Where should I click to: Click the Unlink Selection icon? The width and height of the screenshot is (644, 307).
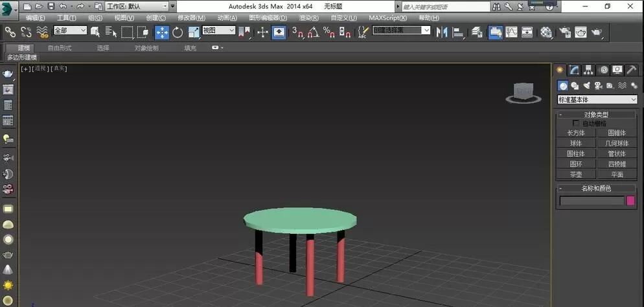click(x=26, y=32)
